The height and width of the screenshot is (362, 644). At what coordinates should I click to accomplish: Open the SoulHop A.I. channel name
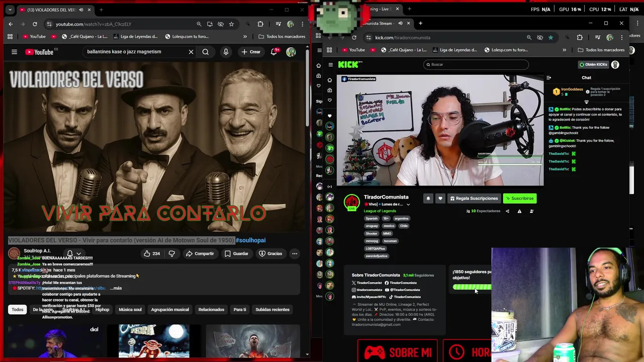[x=37, y=251]
